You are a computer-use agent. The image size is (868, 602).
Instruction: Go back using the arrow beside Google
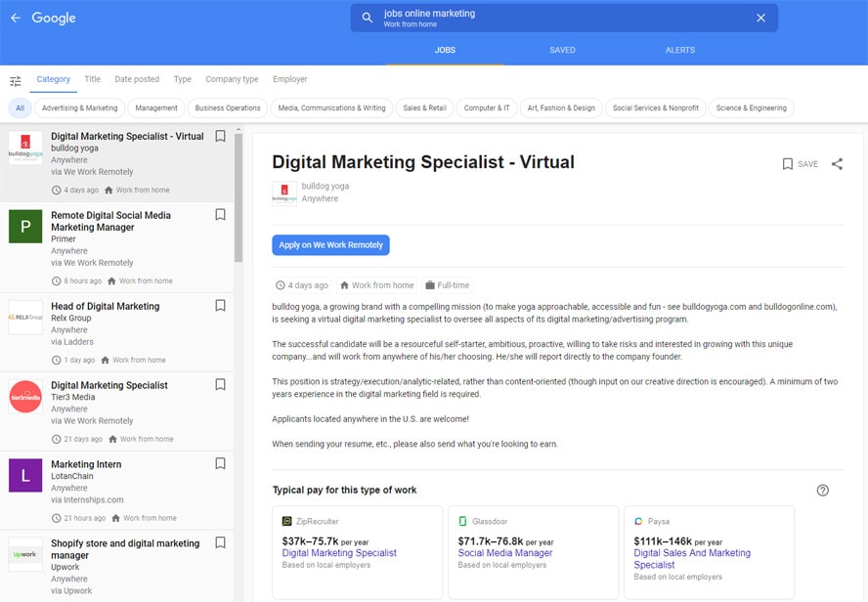click(16, 18)
